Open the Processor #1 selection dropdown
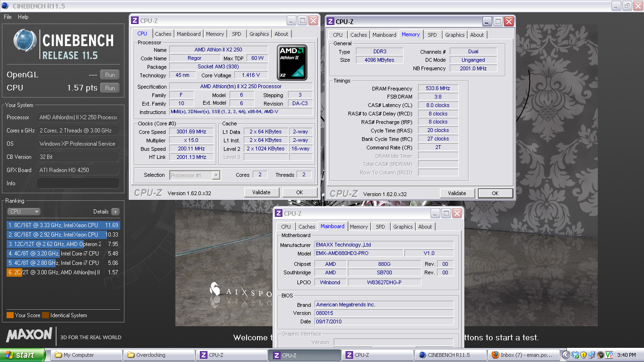 195,175
